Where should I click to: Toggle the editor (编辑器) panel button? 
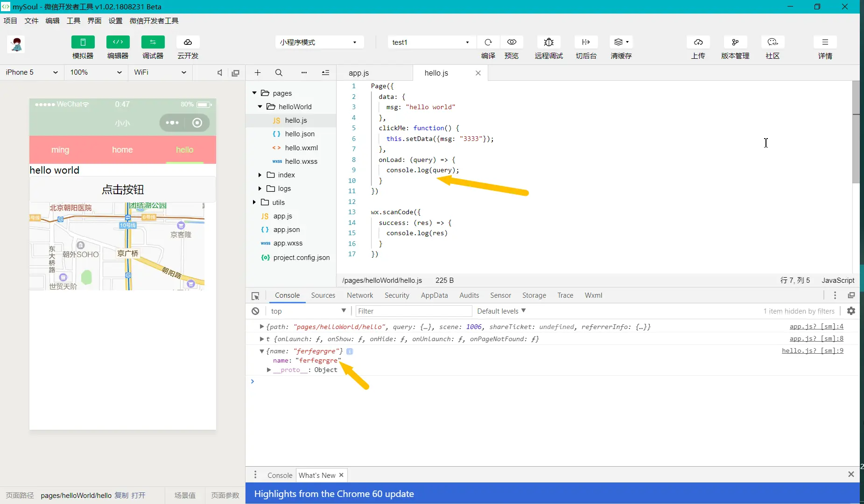[x=118, y=42]
